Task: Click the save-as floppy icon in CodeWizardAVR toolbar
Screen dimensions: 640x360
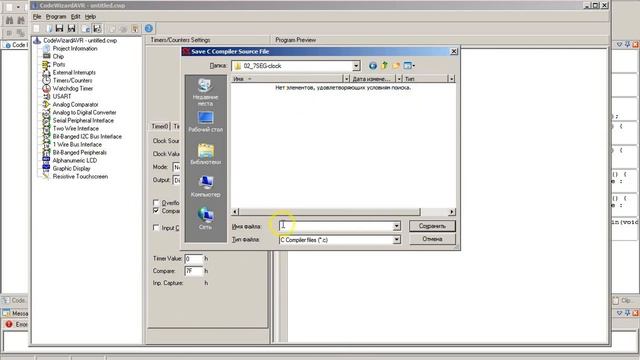Action: pyautogui.click(x=71, y=28)
